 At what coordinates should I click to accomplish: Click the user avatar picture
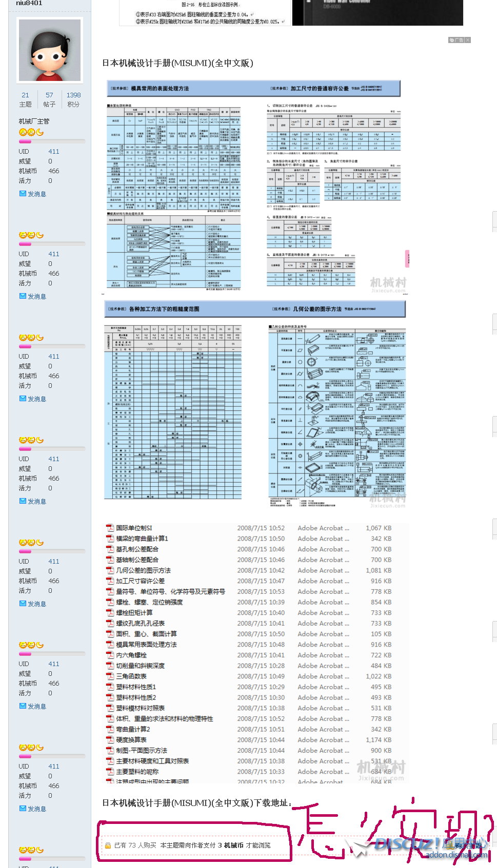point(49,50)
